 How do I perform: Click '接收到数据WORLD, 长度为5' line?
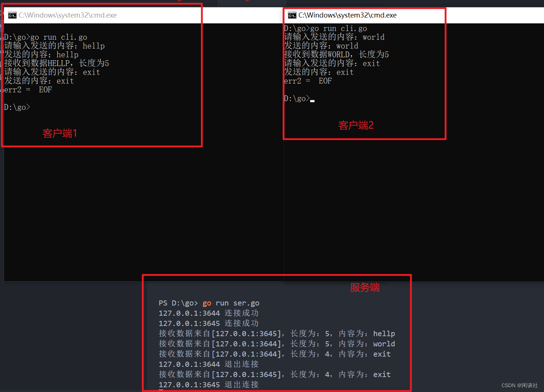click(x=337, y=55)
